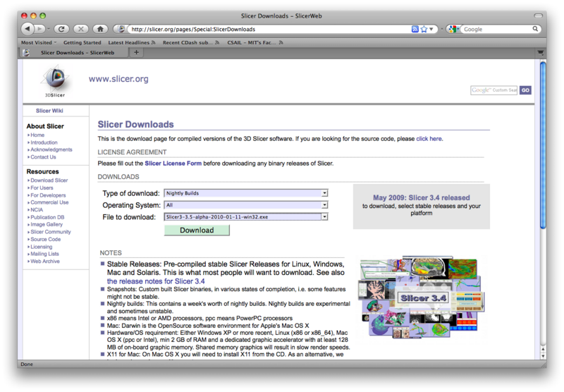The height and width of the screenshot is (392, 564).
Task: Open the Web Archive sidebar link
Action: (45, 262)
